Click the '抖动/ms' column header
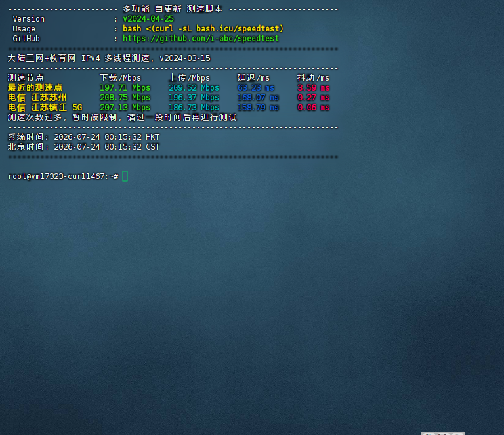This screenshot has height=435, width=504. [313, 77]
